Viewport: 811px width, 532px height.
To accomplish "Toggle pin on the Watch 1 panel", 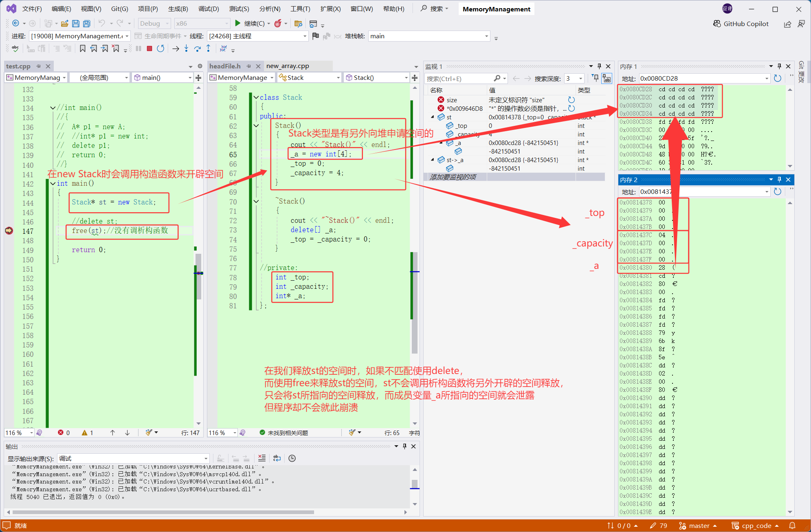I will tap(599, 66).
